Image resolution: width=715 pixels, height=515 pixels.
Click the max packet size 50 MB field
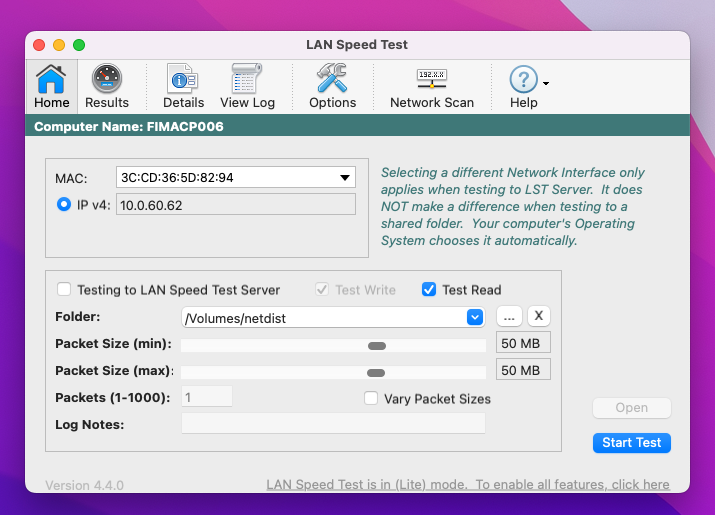pos(523,370)
